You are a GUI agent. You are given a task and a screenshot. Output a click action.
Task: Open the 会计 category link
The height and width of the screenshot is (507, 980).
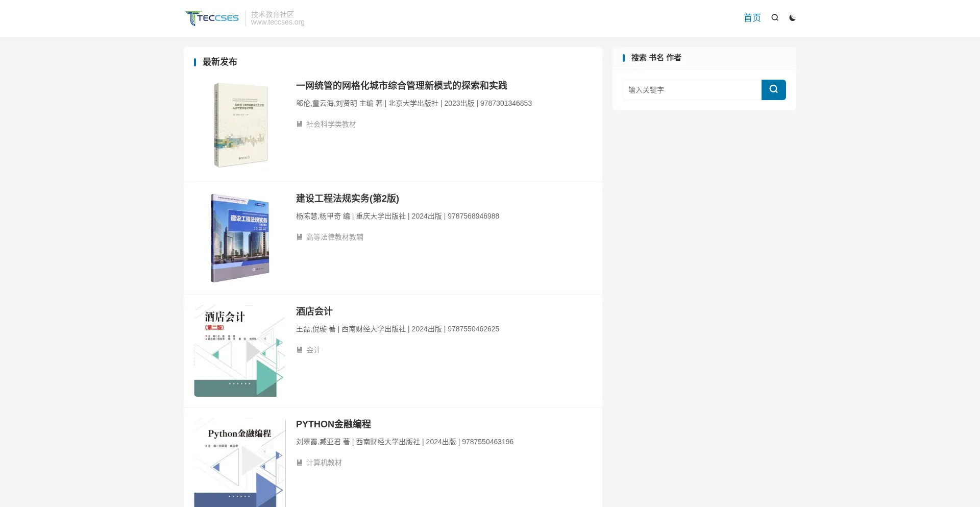313,350
